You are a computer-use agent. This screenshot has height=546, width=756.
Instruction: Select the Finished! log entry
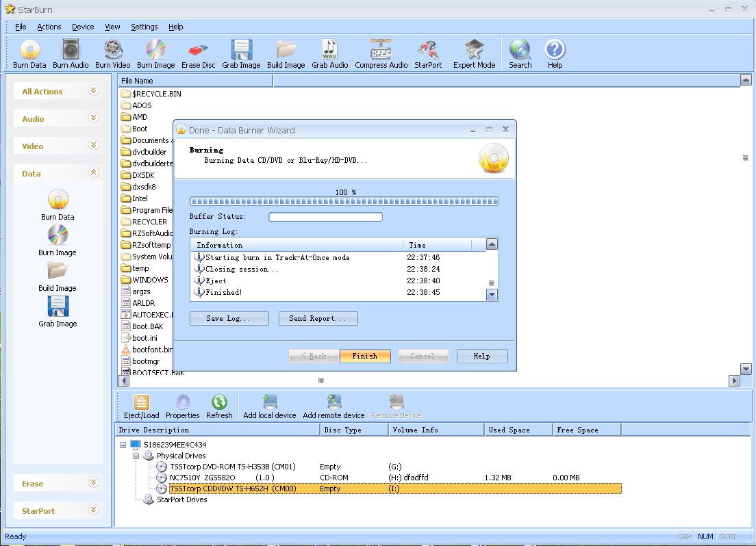click(317, 292)
